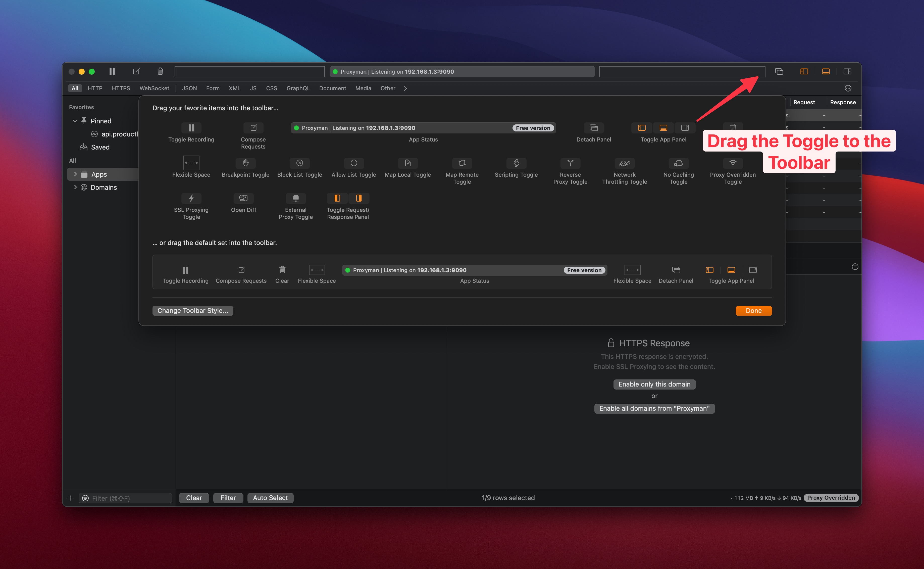This screenshot has height=569, width=924.
Task: Click the Auto Select button
Action: coord(270,498)
